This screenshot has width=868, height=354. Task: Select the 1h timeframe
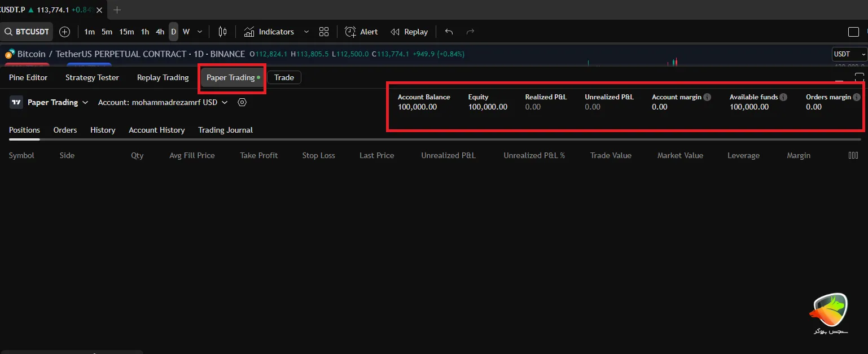click(x=145, y=32)
